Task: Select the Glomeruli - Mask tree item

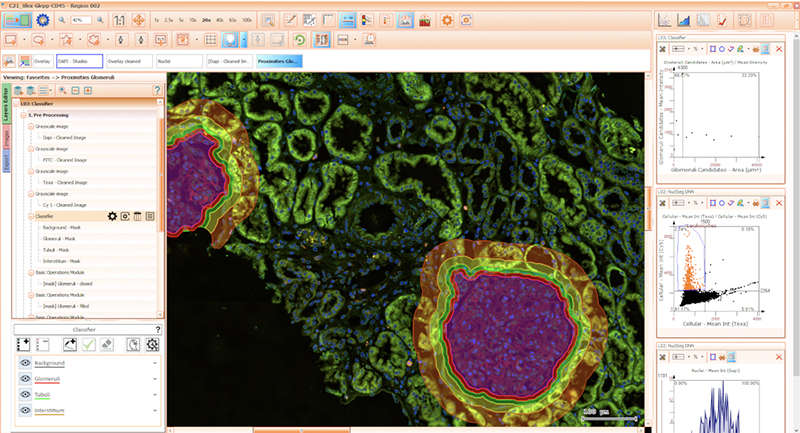Action: point(58,239)
